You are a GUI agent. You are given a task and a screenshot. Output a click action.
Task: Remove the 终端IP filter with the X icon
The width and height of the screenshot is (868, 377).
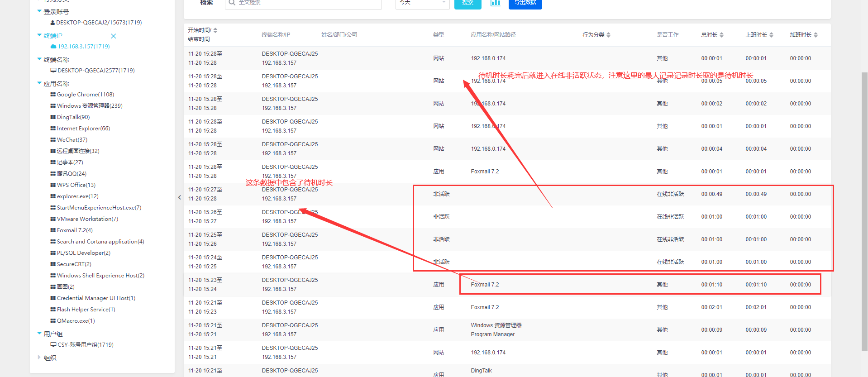pos(114,36)
